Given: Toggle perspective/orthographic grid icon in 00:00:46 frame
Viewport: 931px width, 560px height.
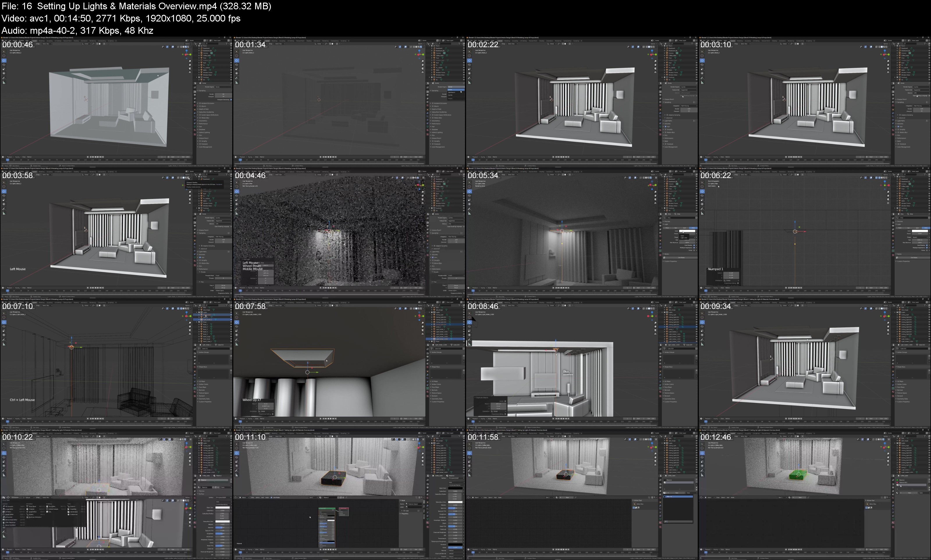Looking at the screenshot, I should point(190,72).
